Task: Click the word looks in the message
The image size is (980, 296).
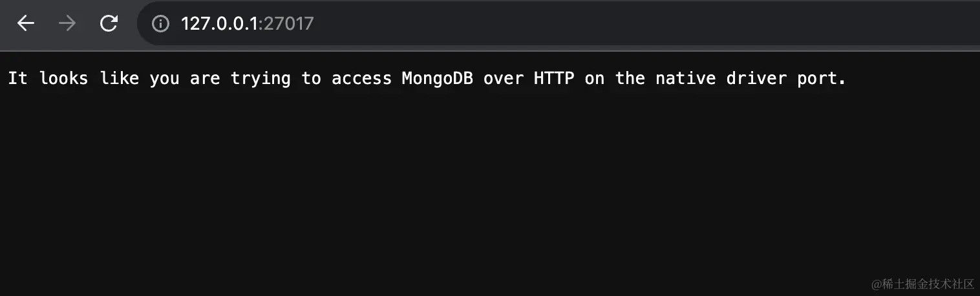Action: pyautogui.click(x=63, y=79)
